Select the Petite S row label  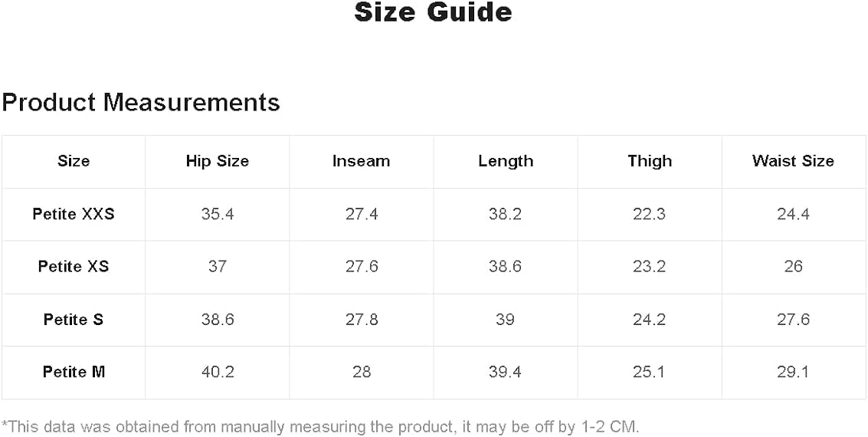pos(74,320)
